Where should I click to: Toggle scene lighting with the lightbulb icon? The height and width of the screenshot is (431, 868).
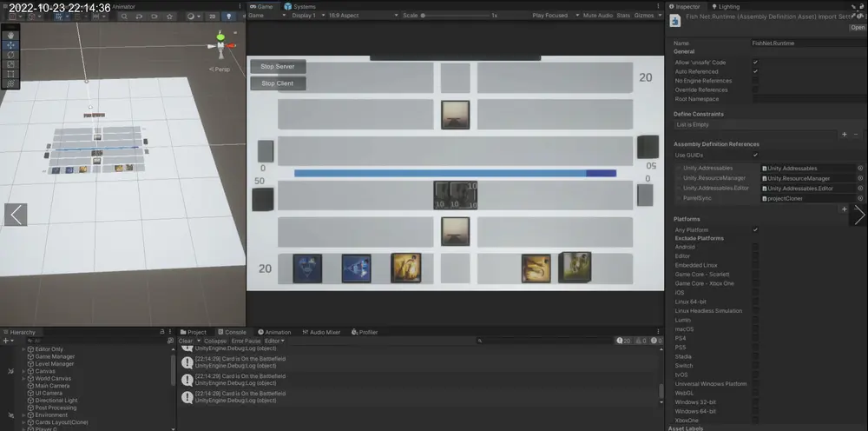[x=228, y=16]
